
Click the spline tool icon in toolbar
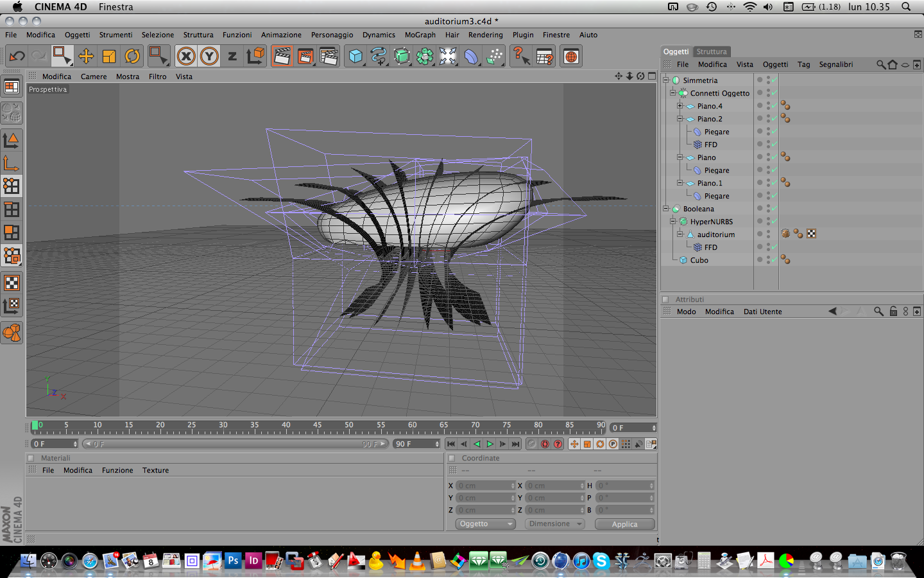pos(378,57)
